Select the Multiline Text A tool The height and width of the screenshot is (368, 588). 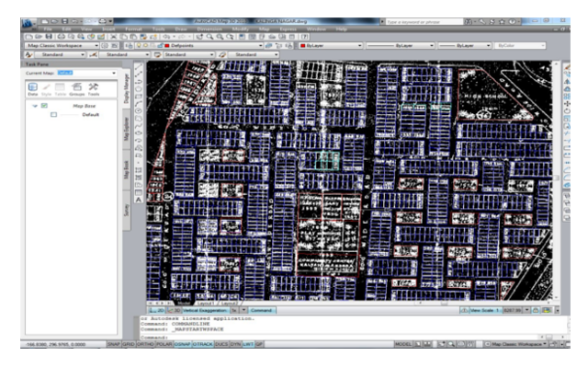click(x=139, y=200)
